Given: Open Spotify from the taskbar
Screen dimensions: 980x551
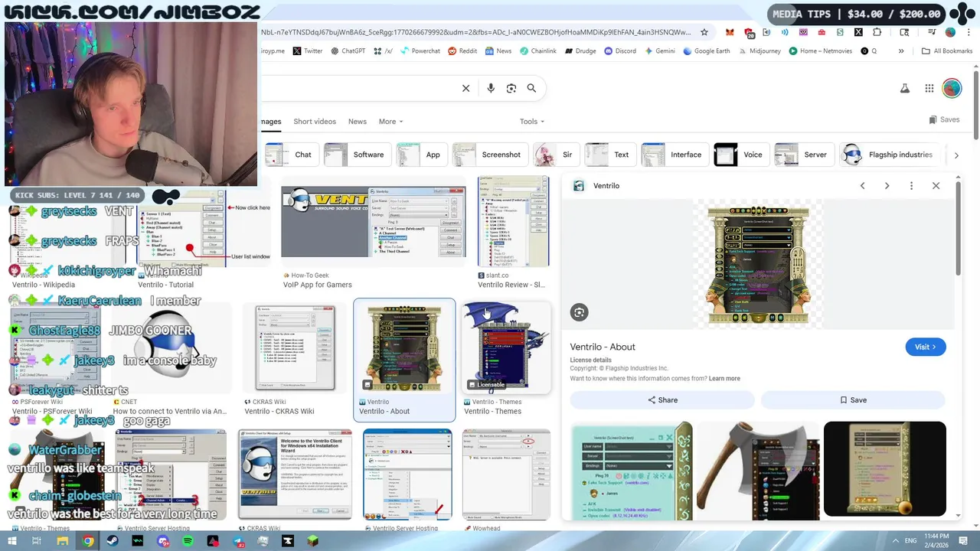Looking at the screenshot, I should tap(188, 541).
